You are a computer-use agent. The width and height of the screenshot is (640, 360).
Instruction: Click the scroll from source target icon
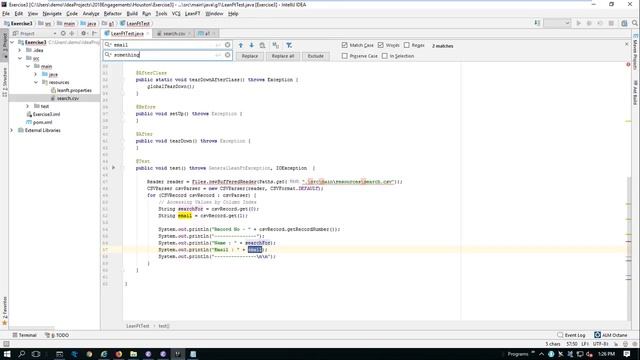[x=63, y=33]
